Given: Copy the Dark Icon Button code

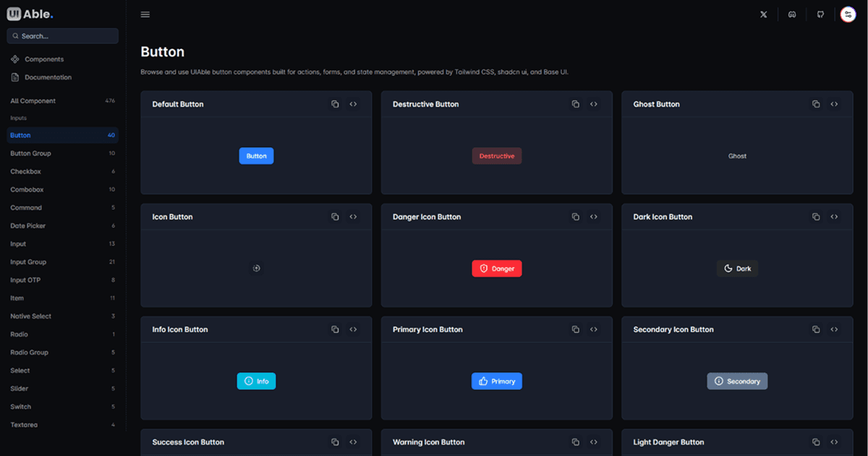Looking at the screenshot, I should point(816,216).
